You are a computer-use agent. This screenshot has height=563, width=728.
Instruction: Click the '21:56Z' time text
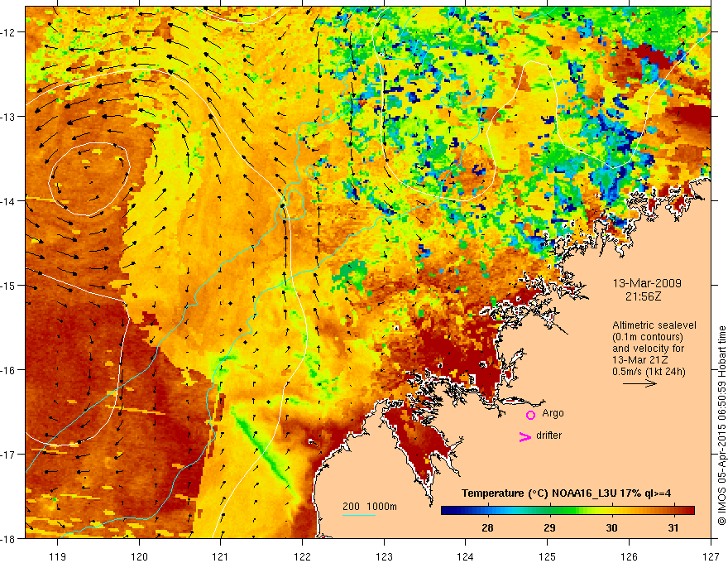[x=643, y=296]
